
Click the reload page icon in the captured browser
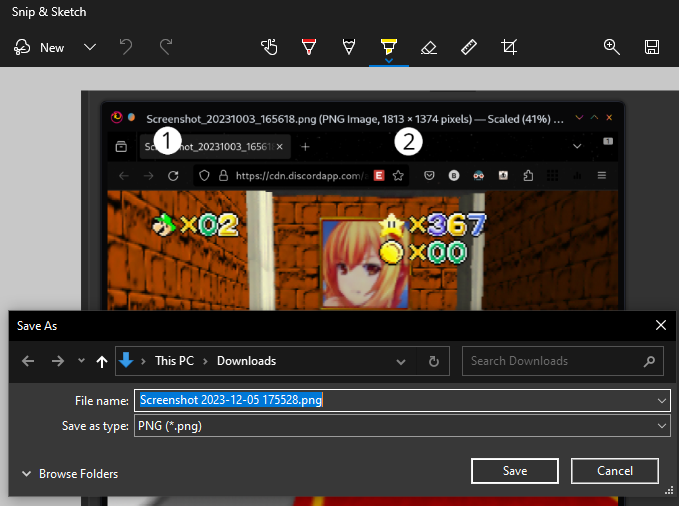pos(173,175)
